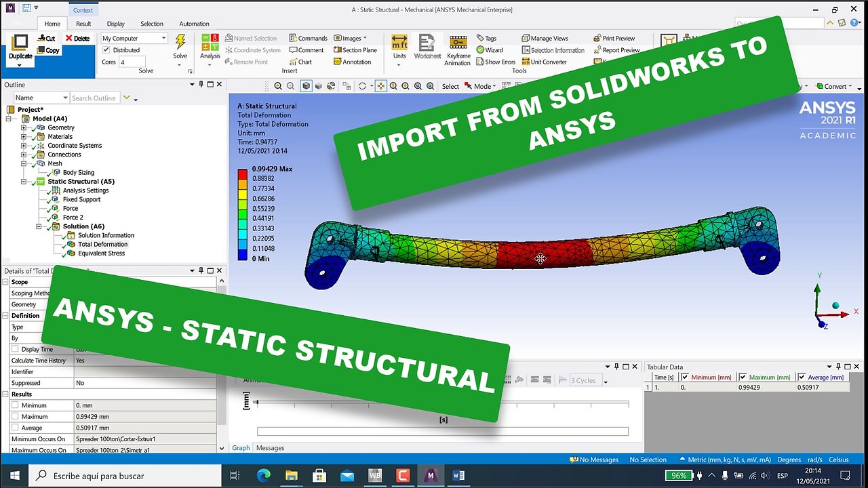The image size is (868, 488).
Task: Click the Solve lightning bolt icon
Action: (x=180, y=42)
